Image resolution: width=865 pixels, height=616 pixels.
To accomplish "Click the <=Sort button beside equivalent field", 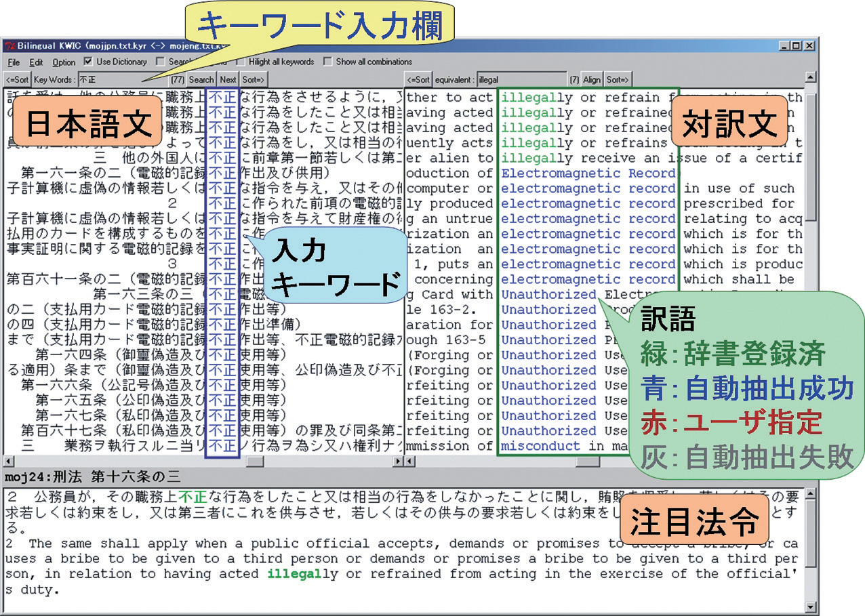I will click(418, 79).
